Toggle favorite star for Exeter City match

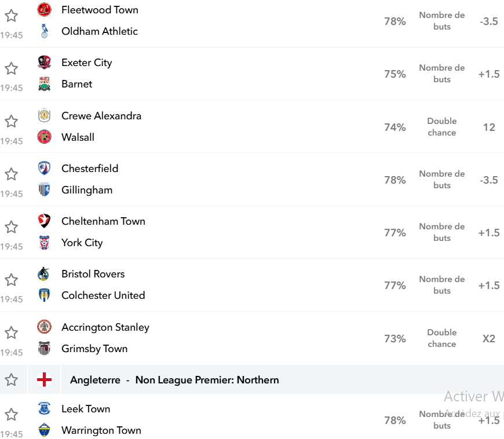(11, 68)
